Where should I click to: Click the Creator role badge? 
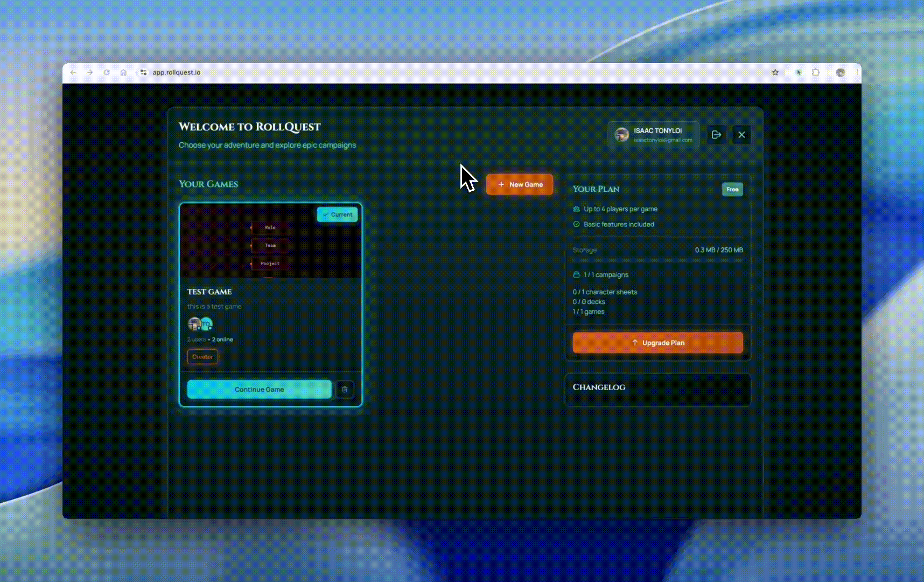pyautogui.click(x=202, y=357)
